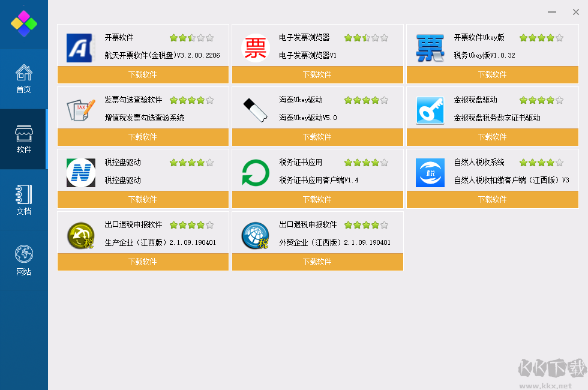Click the 电子发票浏览器 red ticket icon

click(x=255, y=47)
